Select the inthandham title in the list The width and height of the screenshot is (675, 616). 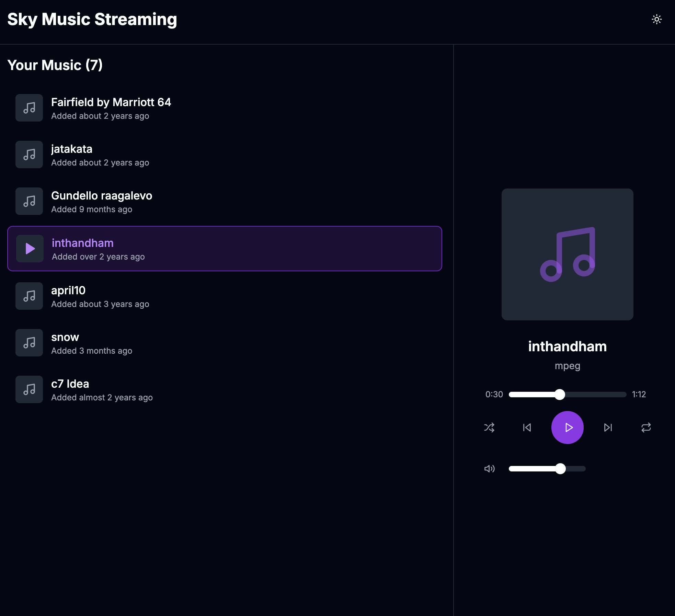click(x=83, y=243)
